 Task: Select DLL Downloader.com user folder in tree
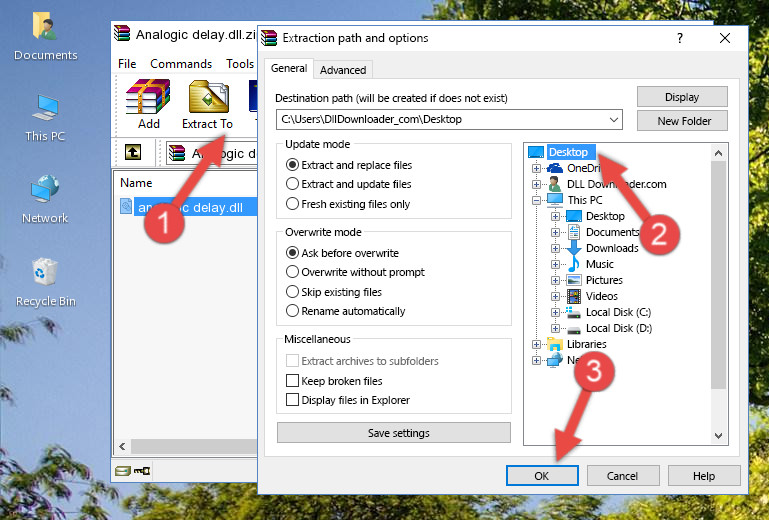point(616,184)
